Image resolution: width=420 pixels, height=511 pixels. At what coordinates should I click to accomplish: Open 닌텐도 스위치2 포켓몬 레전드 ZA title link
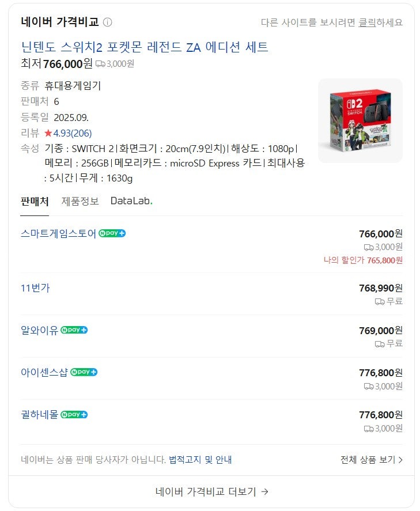(145, 47)
